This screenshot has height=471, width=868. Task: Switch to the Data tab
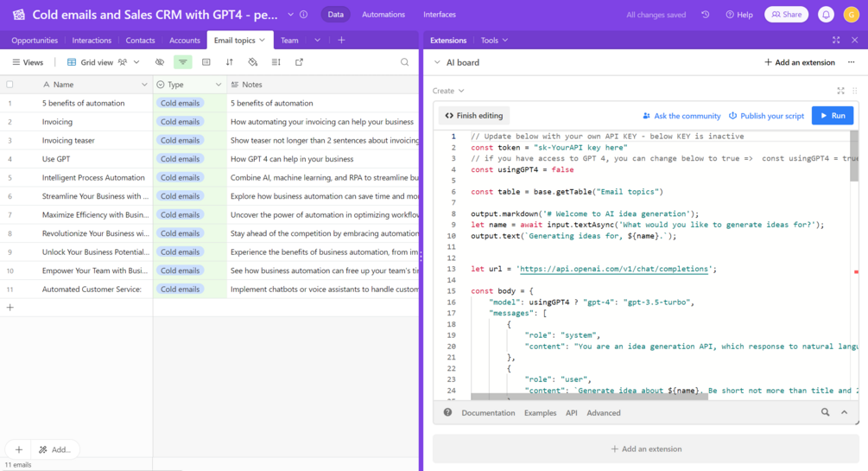click(x=335, y=15)
